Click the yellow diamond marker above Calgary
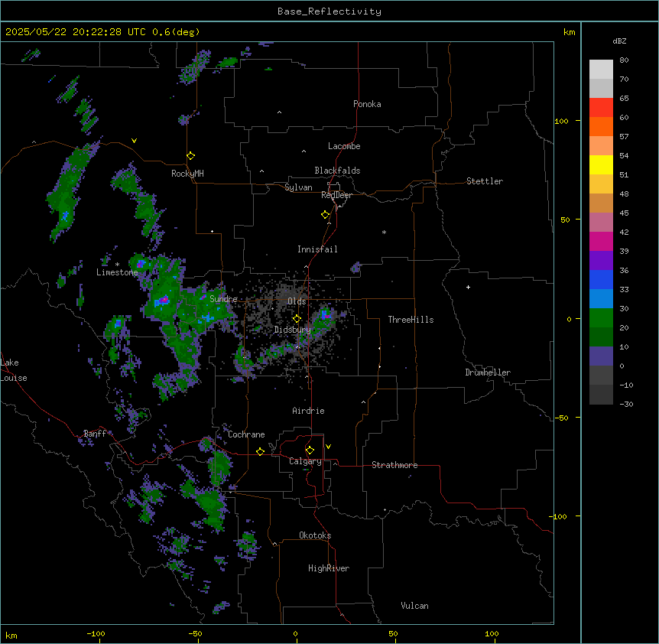The width and height of the screenshot is (659, 644). point(310,450)
